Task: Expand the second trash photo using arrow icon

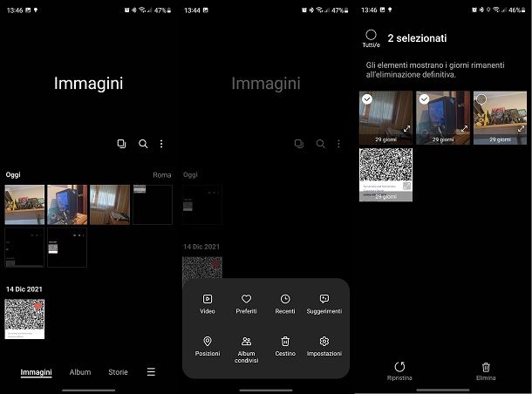Action: [x=464, y=128]
